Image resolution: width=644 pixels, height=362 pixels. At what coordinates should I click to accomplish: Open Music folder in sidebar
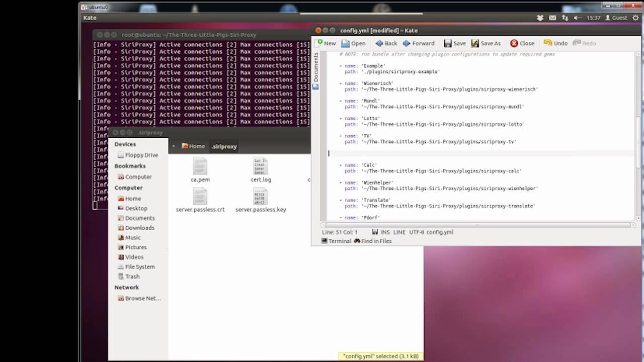129,237
